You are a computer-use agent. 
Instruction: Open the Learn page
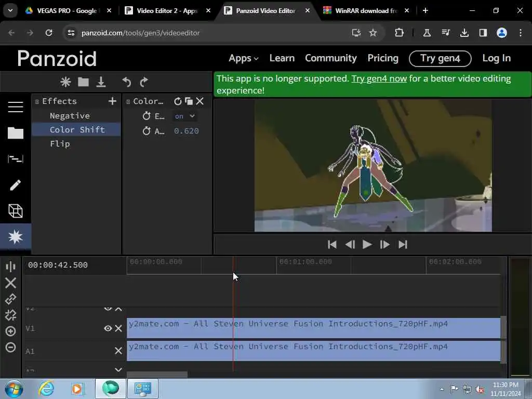click(x=282, y=58)
